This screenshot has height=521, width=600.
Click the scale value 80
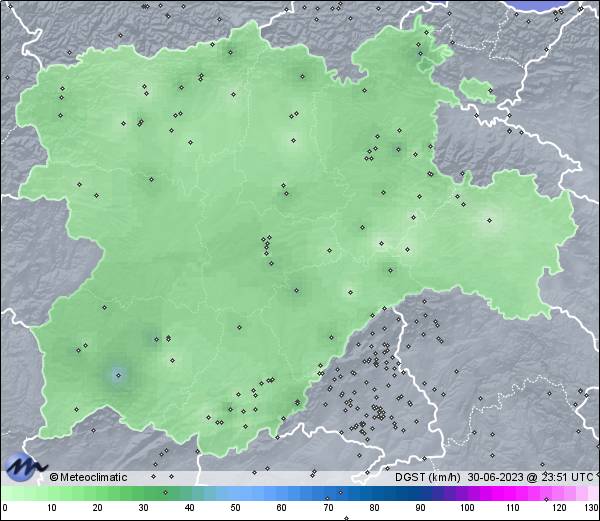(x=375, y=508)
